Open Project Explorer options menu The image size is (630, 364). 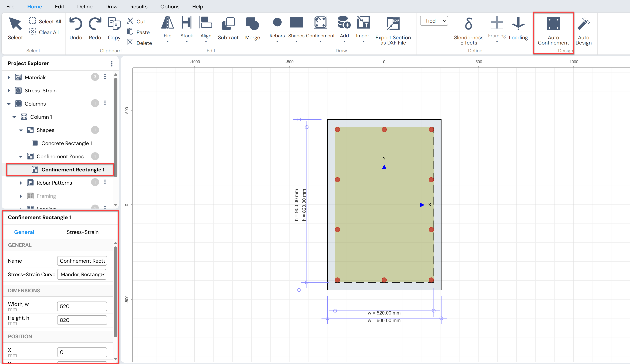112,64
